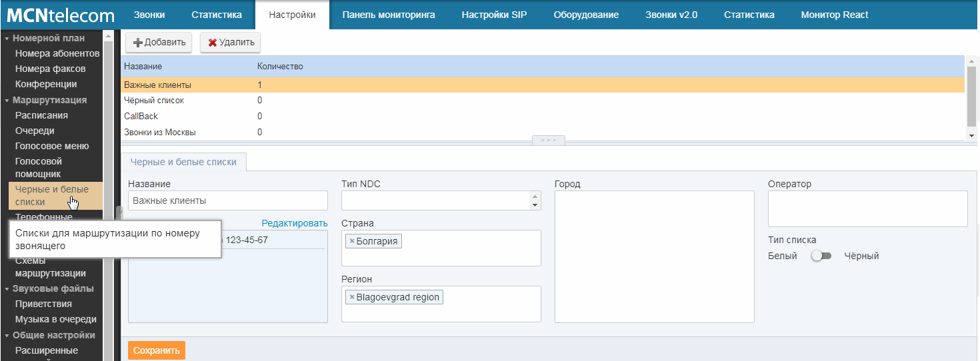Remove the Blagoevgrad region tag

(352, 297)
